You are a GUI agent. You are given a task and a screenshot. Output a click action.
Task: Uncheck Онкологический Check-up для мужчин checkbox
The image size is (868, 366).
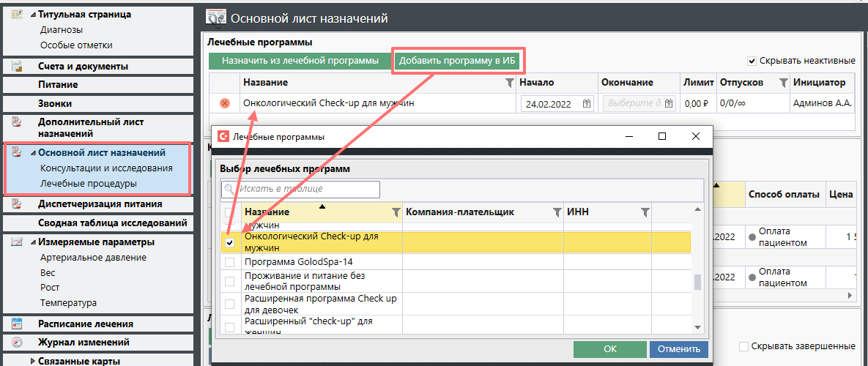pos(230,242)
